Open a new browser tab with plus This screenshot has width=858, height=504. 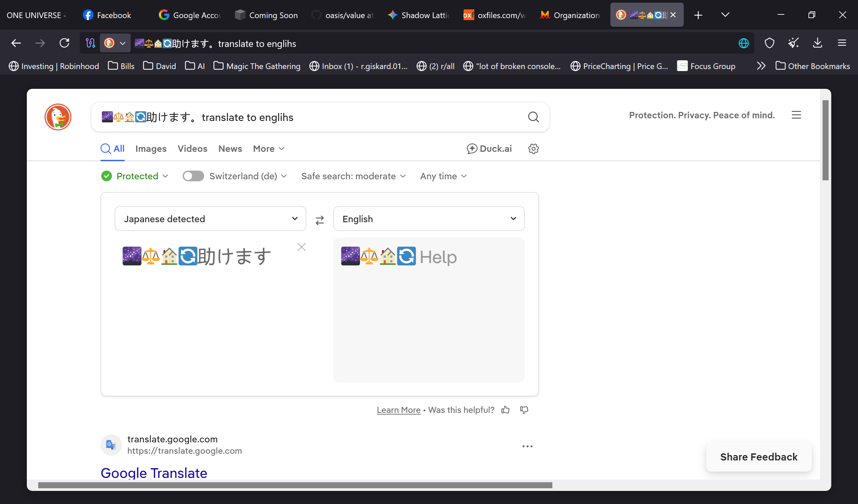point(698,15)
